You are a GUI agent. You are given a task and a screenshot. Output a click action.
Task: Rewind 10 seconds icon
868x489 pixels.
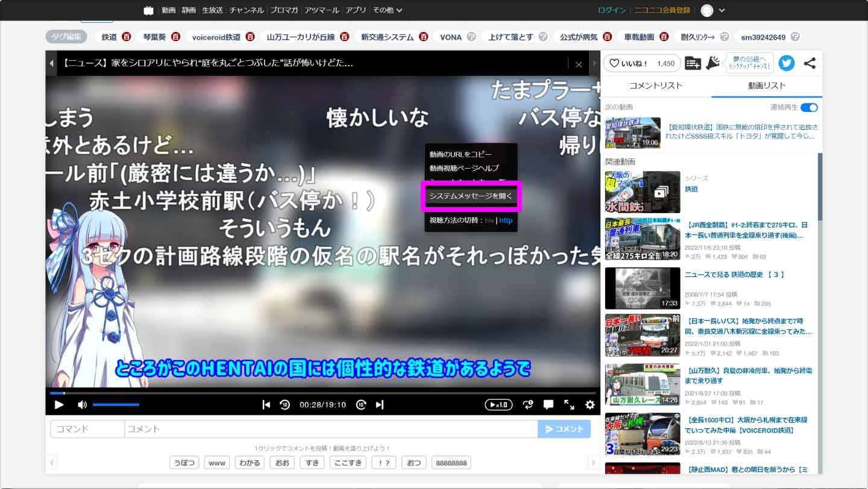point(285,405)
